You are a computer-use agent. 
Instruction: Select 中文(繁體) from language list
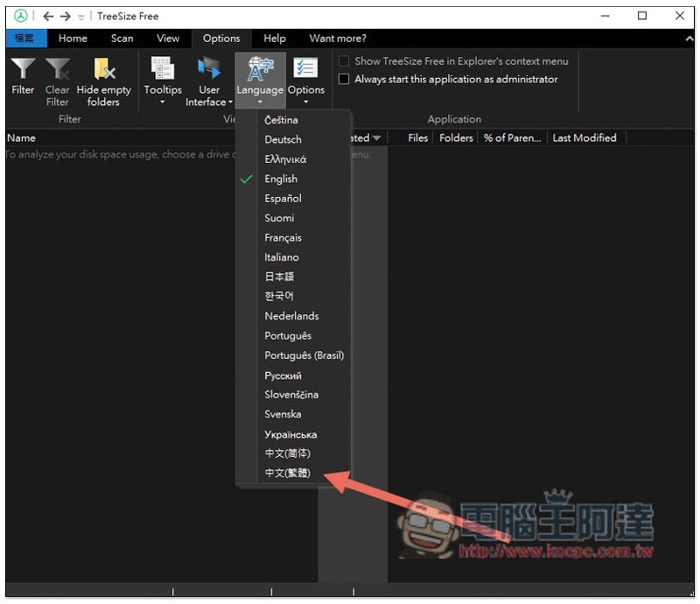click(x=287, y=473)
